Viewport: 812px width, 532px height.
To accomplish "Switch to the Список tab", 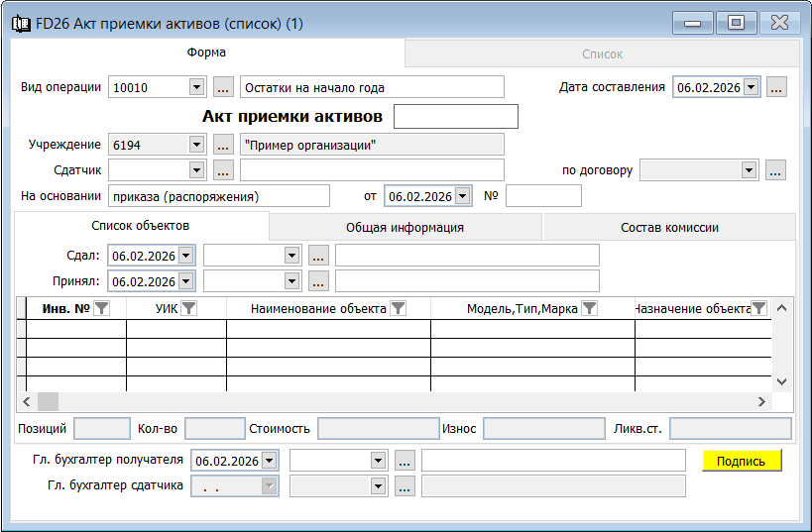I will [602, 53].
